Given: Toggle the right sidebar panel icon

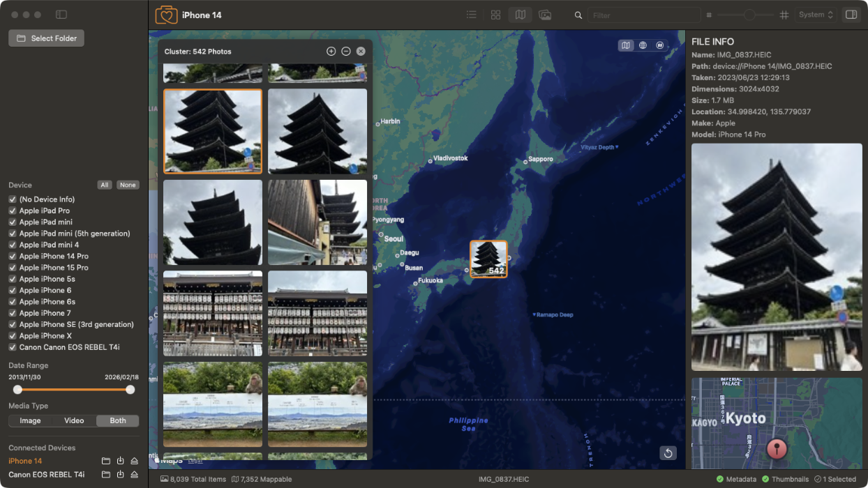Looking at the screenshot, I should click(x=851, y=14).
